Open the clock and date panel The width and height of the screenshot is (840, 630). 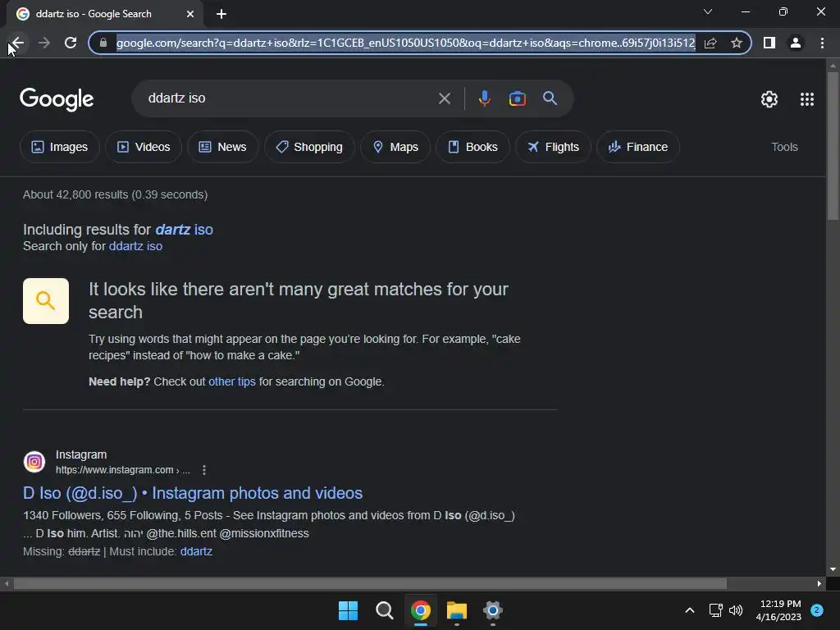778,610
